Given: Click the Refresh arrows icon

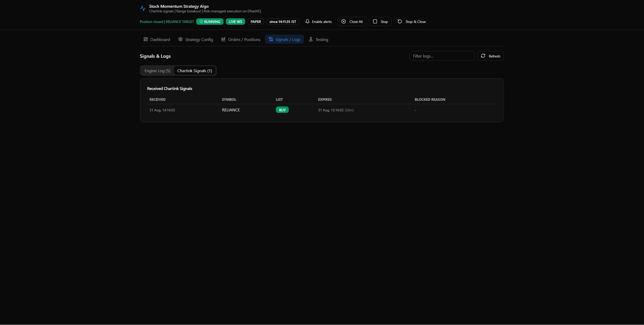Looking at the screenshot, I should (483, 56).
